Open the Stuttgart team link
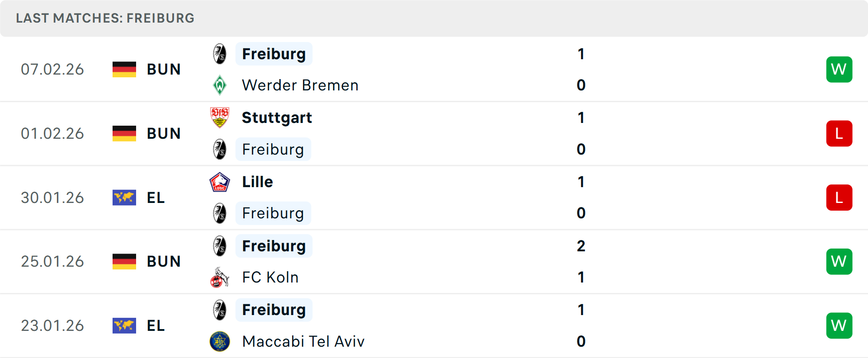This screenshot has height=358, width=868. [x=277, y=118]
